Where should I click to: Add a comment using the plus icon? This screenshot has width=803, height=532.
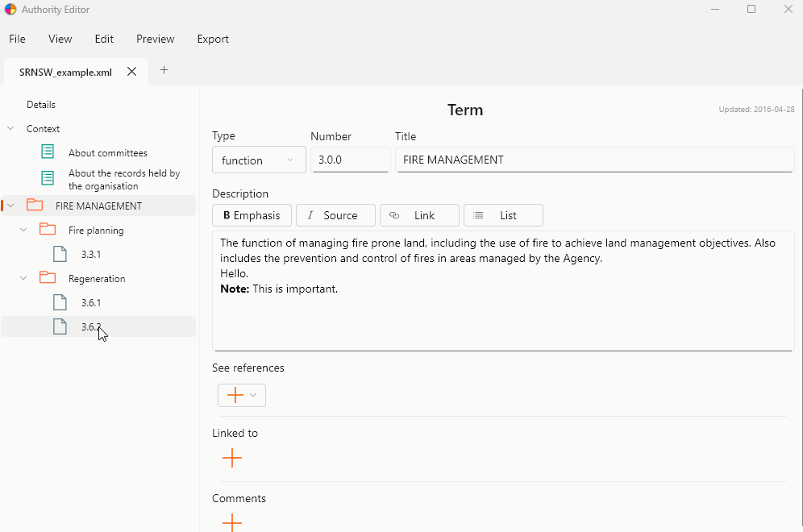[231, 522]
